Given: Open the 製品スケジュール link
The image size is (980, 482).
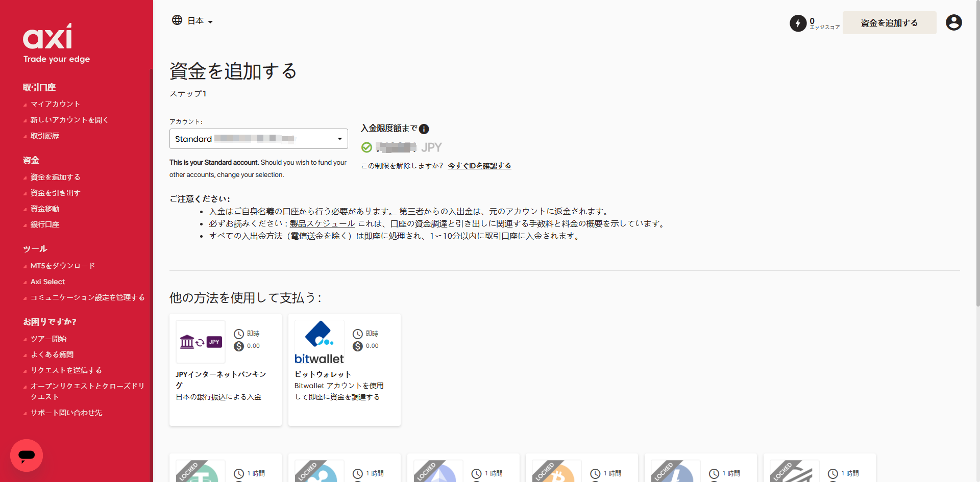Looking at the screenshot, I should [x=322, y=223].
